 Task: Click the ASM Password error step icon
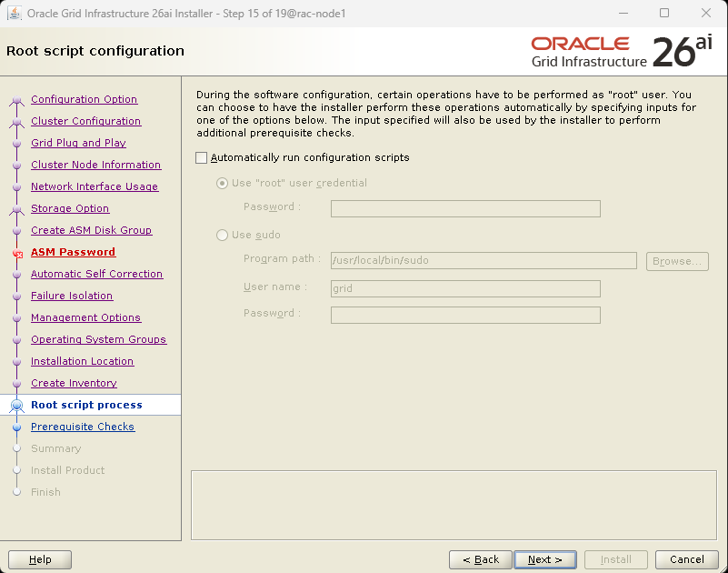(17, 253)
